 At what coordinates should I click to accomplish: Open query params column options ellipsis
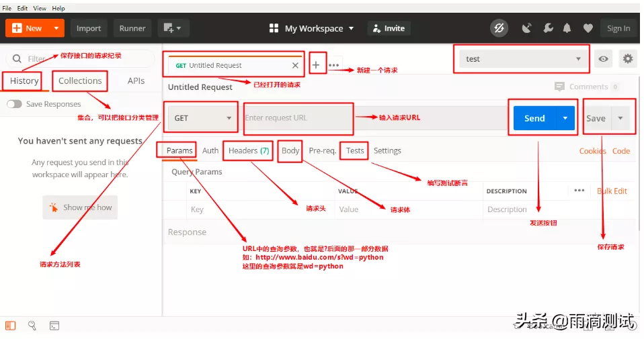point(579,191)
